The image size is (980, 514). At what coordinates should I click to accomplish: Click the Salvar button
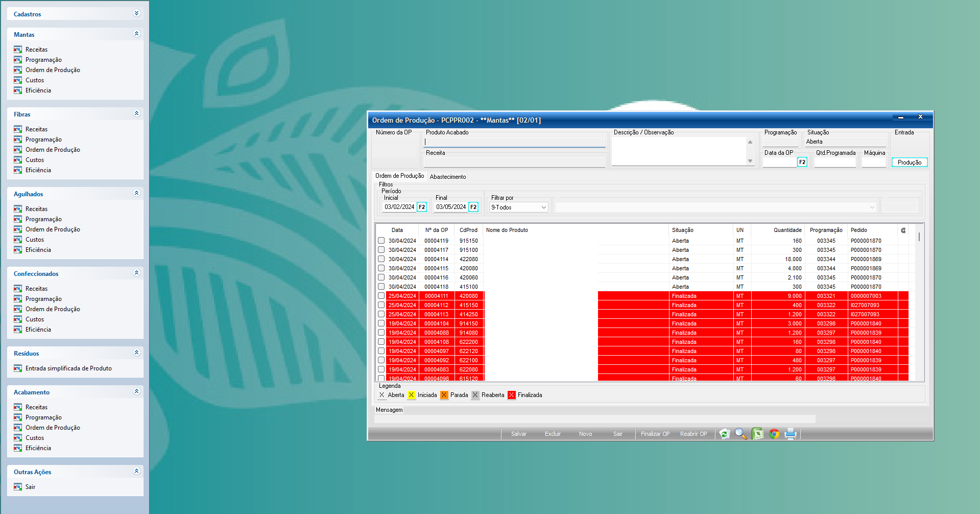(x=518, y=434)
